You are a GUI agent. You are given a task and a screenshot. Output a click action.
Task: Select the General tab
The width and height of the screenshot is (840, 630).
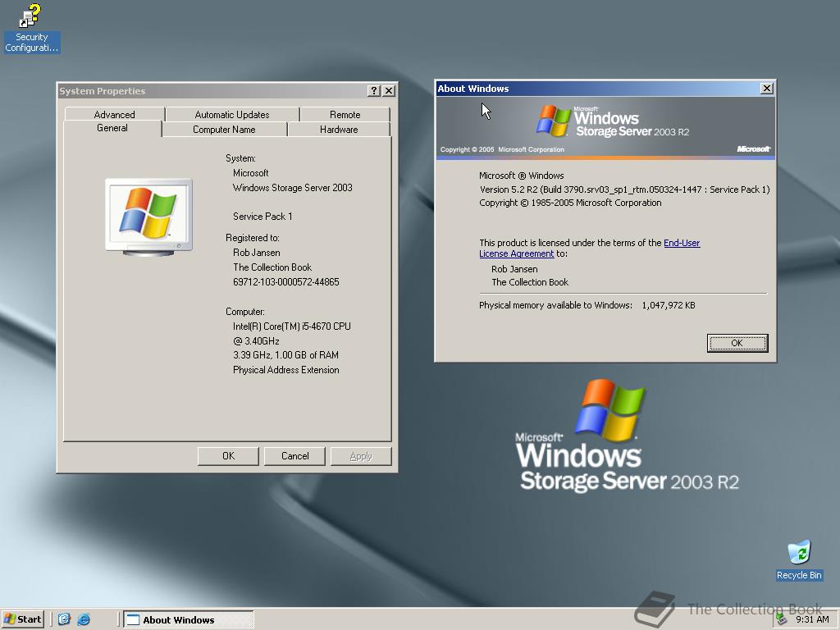[112, 128]
